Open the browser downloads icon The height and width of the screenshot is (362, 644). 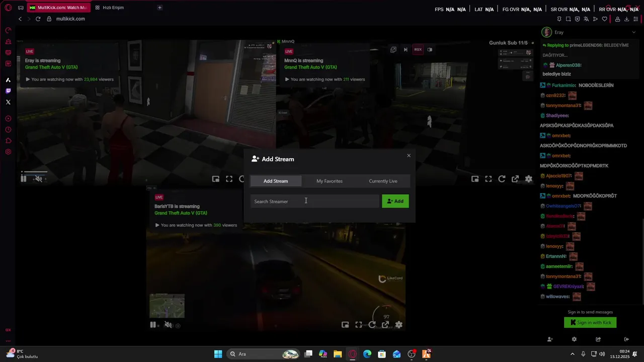[626, 19]
